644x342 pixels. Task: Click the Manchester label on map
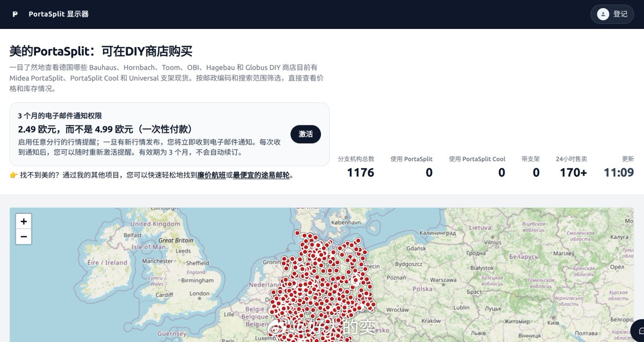tap(158, 261)
